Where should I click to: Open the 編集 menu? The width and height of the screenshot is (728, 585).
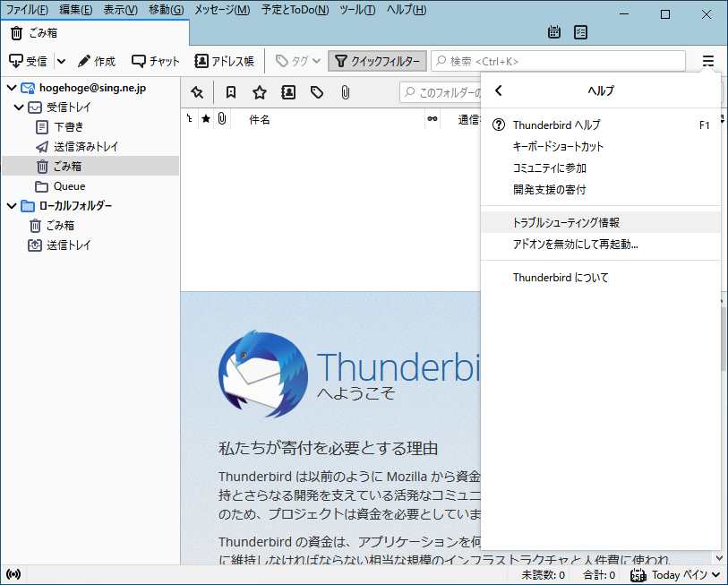(76, 10)
